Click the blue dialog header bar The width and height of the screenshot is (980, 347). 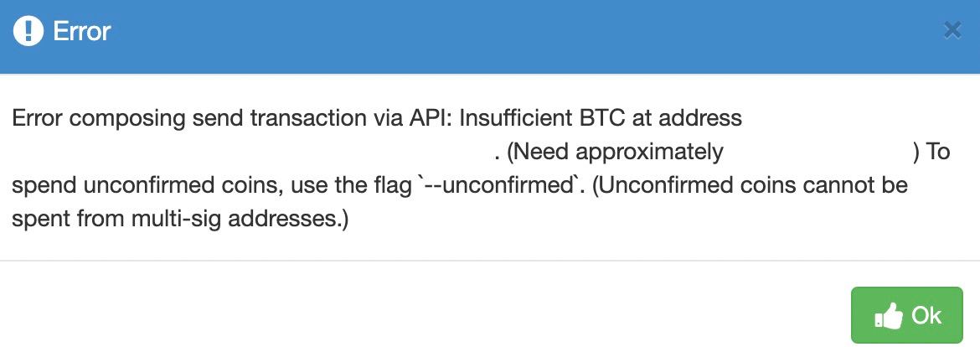pyautogui.click(x=490, y=37)
